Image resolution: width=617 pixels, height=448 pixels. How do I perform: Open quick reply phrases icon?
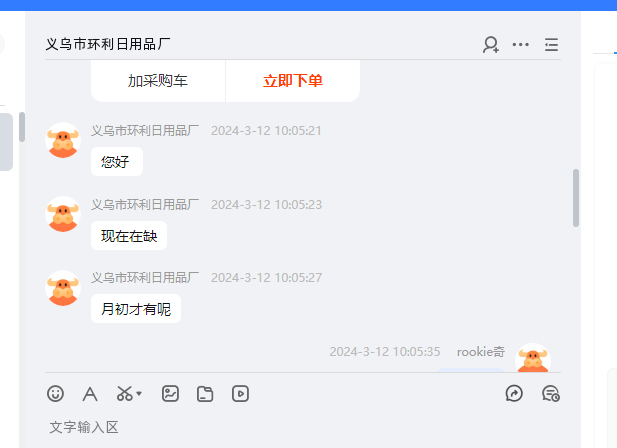point(514,394)
